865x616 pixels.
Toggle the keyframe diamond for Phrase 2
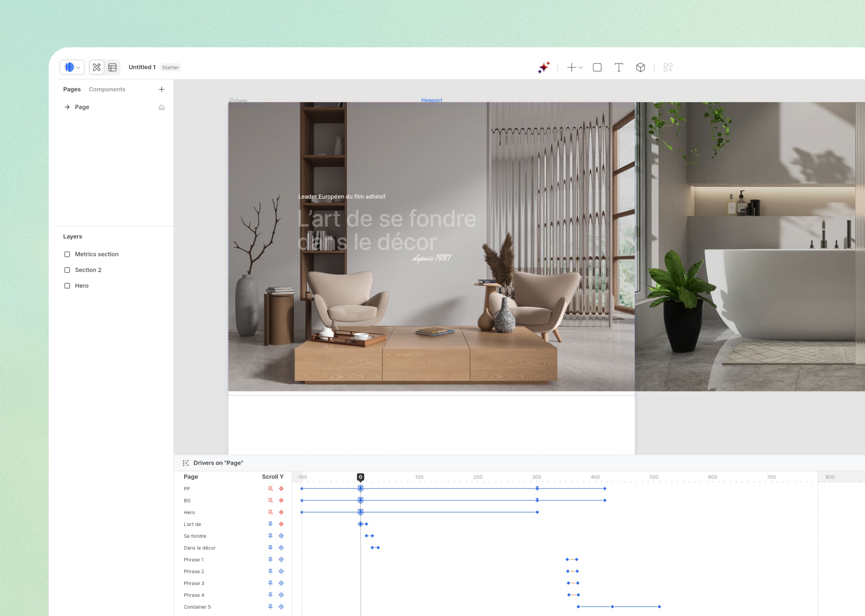click(281, 571)
